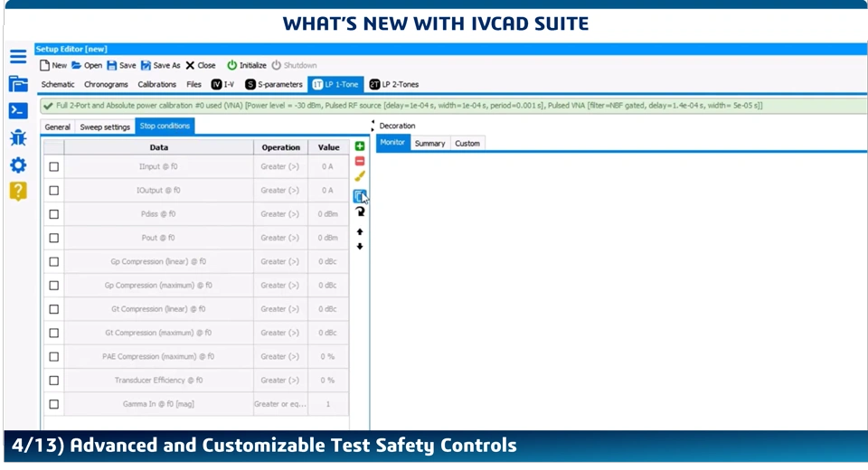Open Operation dropdown for Gp Compression (linear)
868x470 pixels.
click(280, 262)
